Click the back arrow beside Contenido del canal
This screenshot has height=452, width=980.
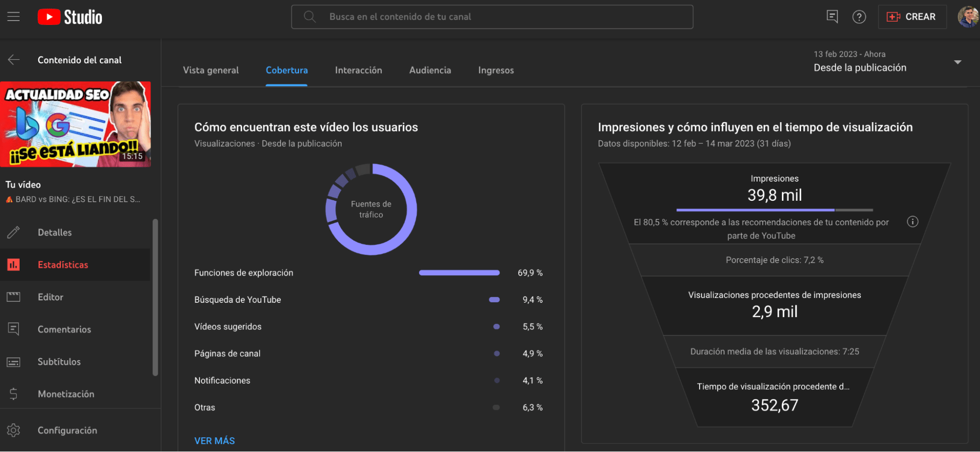pos(13,59)
